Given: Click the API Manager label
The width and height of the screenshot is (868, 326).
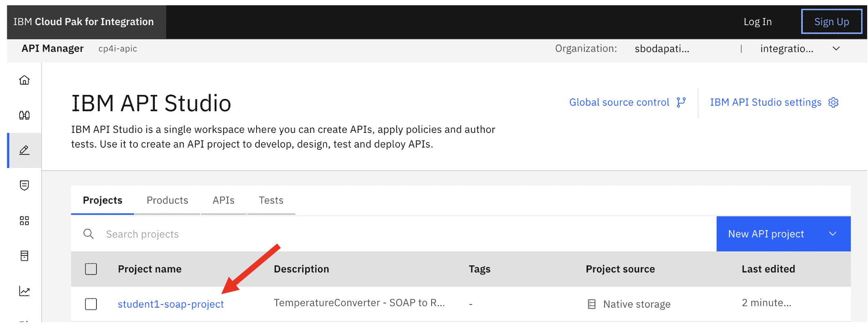Looking at the screenshot, I should tap(53, 49).
